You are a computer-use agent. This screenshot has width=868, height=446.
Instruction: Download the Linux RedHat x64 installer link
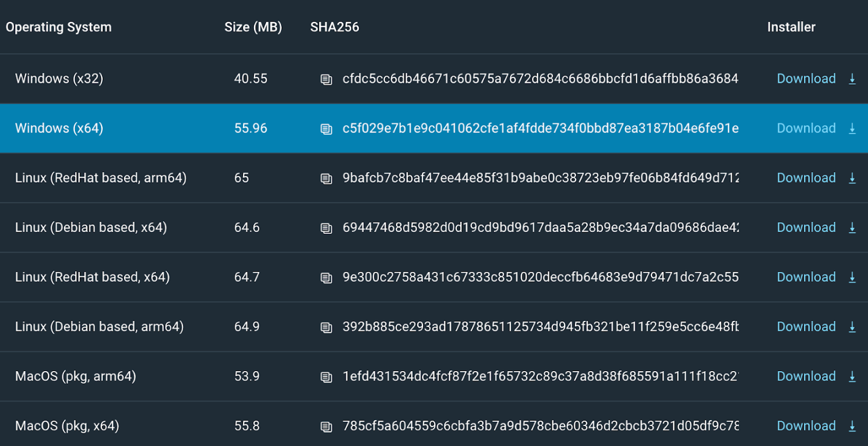tap(806, 277)
